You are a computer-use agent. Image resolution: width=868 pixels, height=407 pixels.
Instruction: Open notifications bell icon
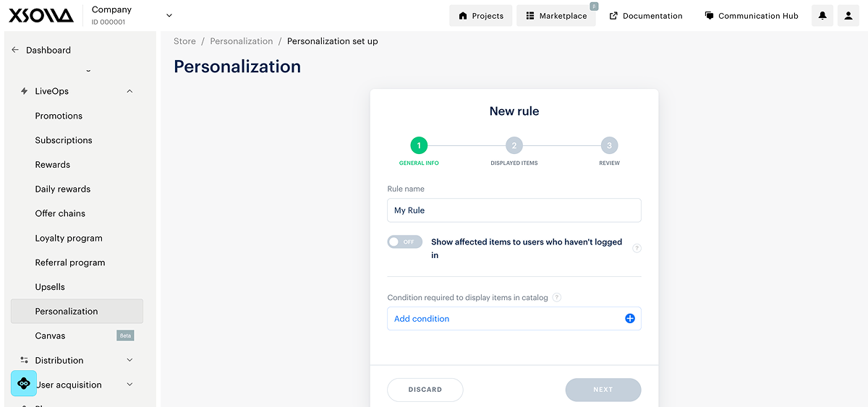[x=822, y=16]
